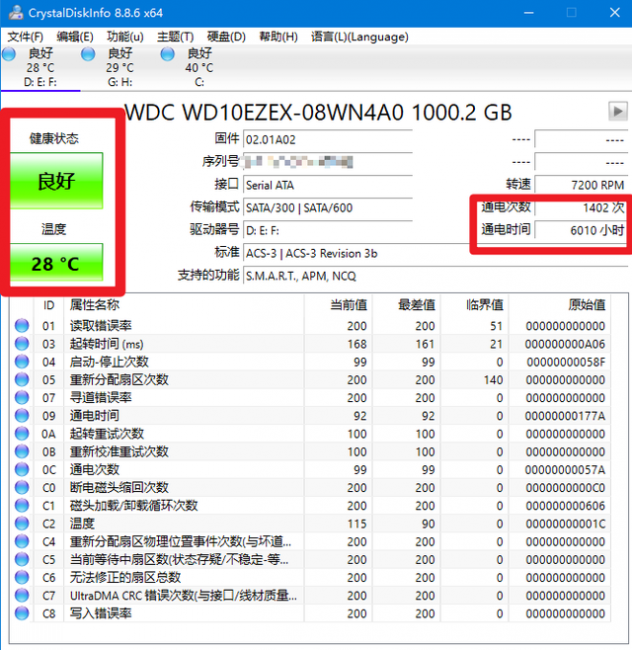Select the 无法修正的扇区总数 attribute name
Screen dimensions: 632x650
[x=125, y=577]
